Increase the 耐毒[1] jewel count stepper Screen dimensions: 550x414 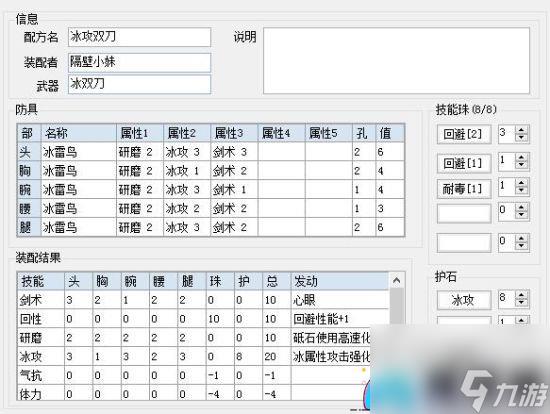coord(522,183)
